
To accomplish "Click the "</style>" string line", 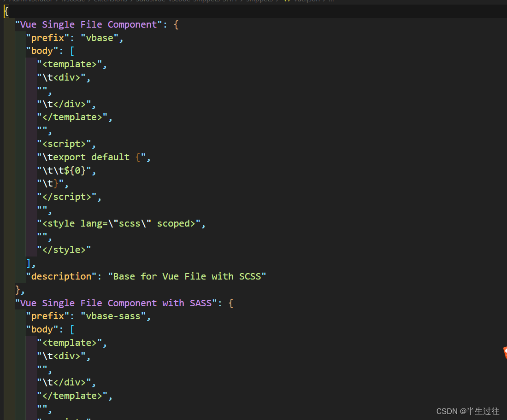I will click(64, 250).
